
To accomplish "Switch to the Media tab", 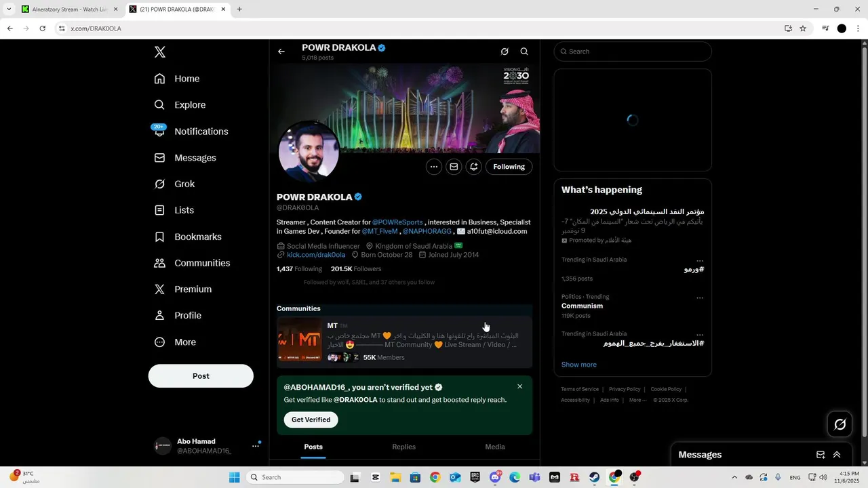I will [495, 447].
